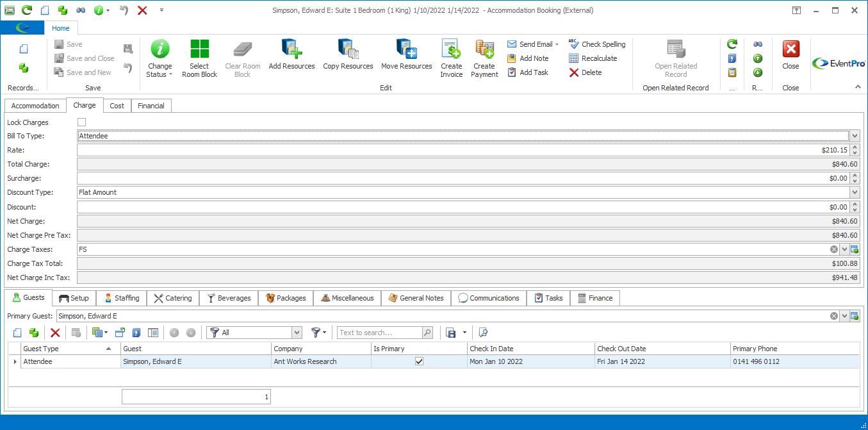Viewport: 868px width, 430px height.
Task: Click the red Close icon in ribbon
Action: point(791,49)
